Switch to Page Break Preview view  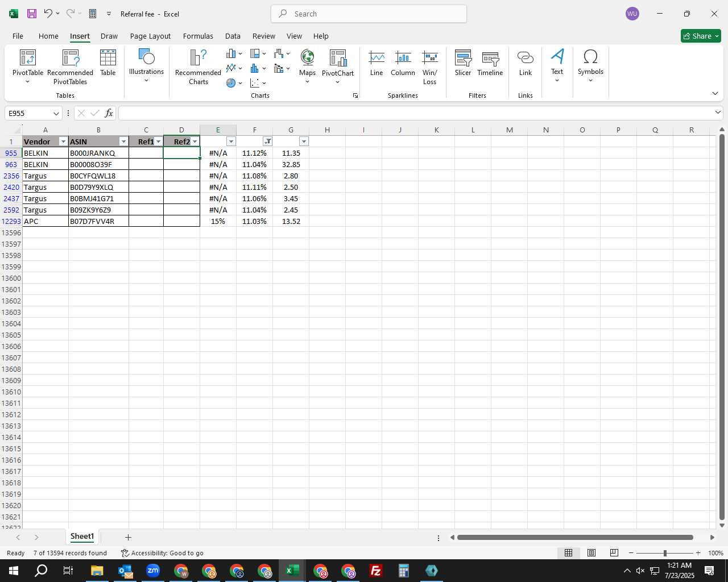[x=614, y=553]
